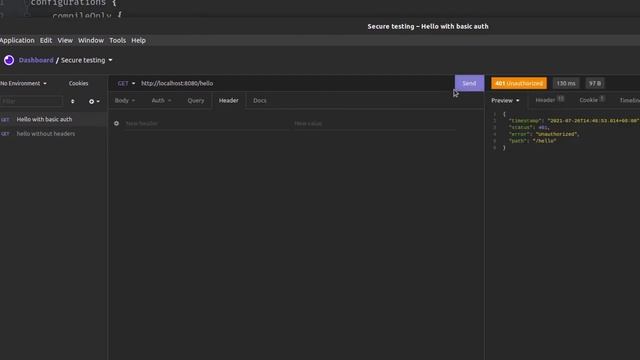Open the Window menu

[x=91, y=40]
